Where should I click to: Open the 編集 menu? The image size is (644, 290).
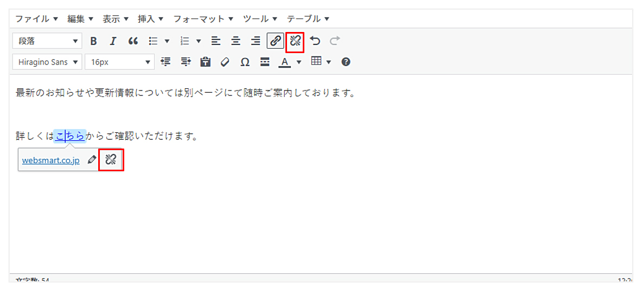80,18
